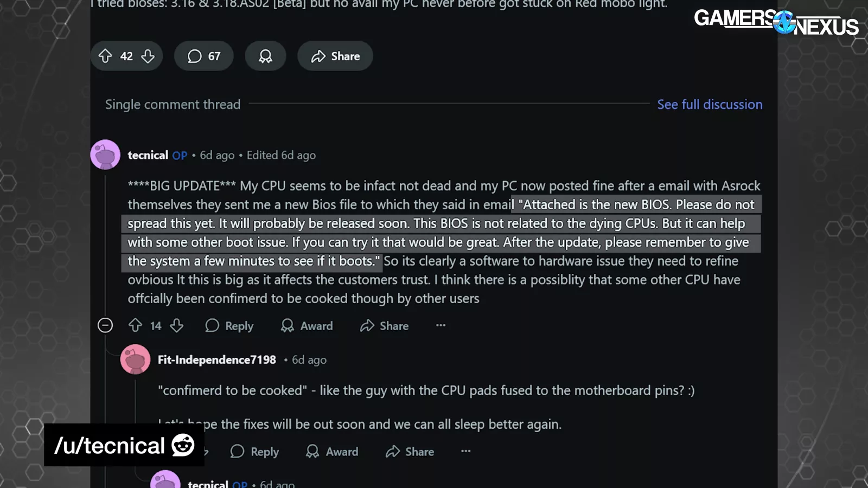Share Fit-Independence7198's comment
The image size is (868, 488).
[410, 452]
